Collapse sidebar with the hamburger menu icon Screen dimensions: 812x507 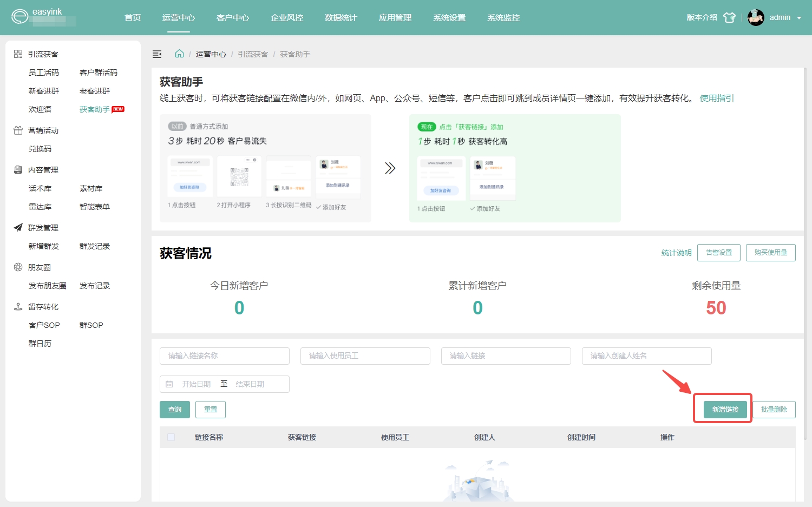157,54
